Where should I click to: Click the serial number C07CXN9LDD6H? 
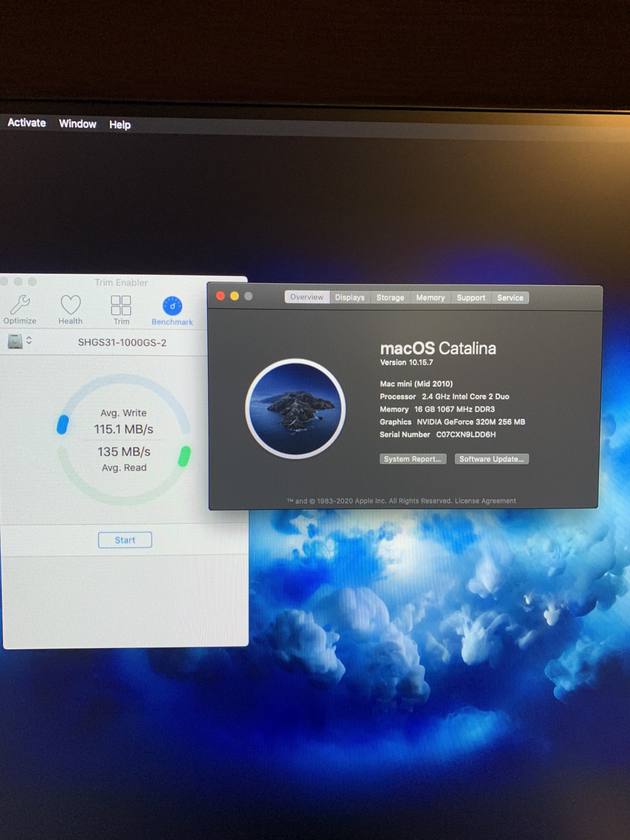(466, 434)
